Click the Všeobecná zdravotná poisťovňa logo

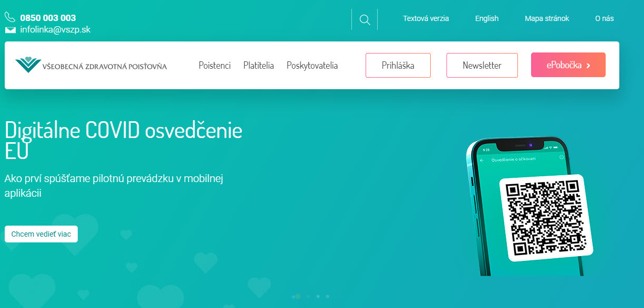(x=91, y=65)
